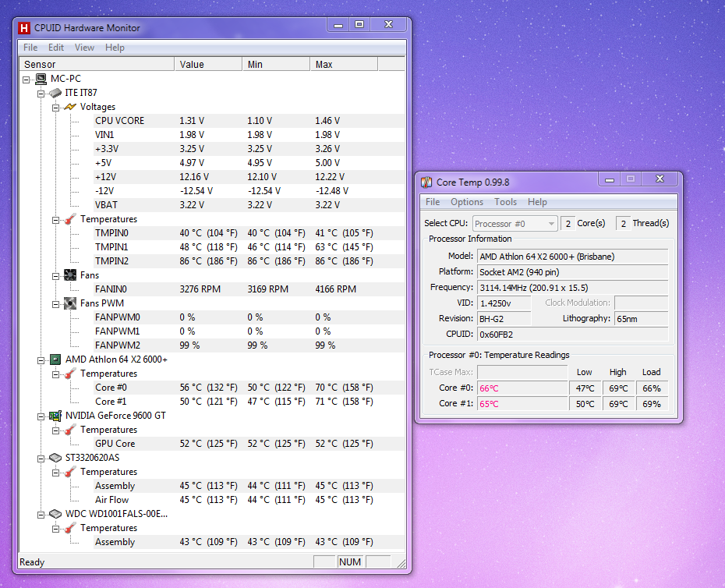Select Core #1 row in HWMonitor tree
725x588 pixels.
pyautogui.click(x=249, y=402)
